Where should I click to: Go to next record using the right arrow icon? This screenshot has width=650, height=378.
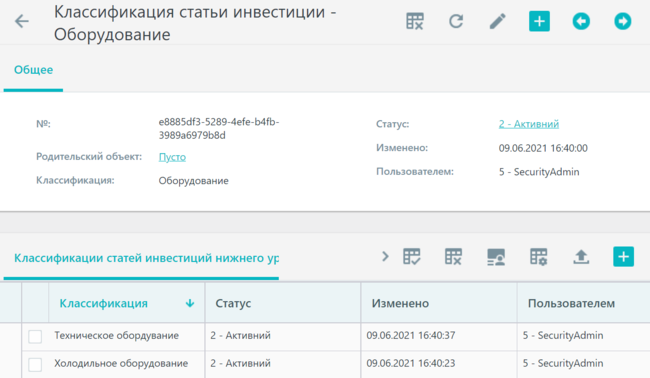(623, 21)
